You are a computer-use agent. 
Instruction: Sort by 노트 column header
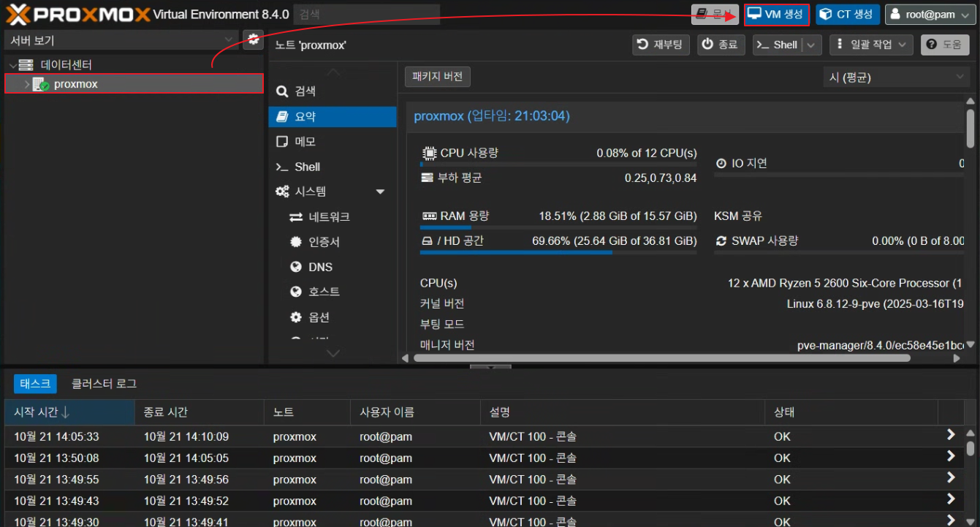[x=307, y=412]
